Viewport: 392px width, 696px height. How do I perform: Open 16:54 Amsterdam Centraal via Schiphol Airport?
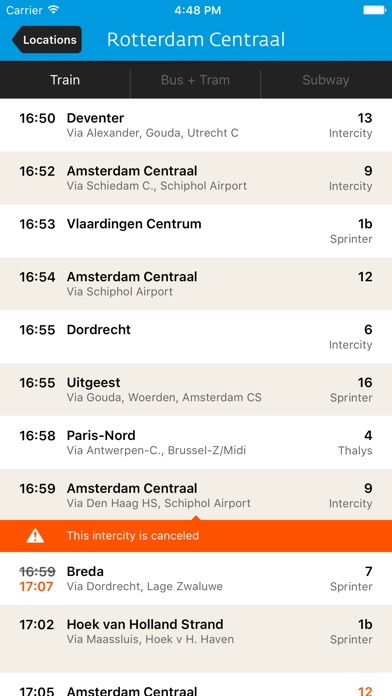196,284
